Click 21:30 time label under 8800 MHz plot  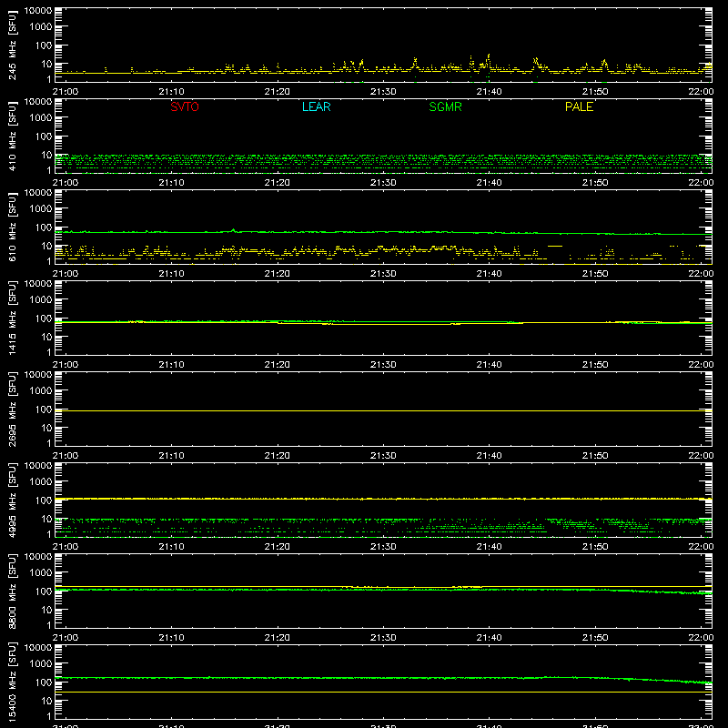tap(383, 638)
